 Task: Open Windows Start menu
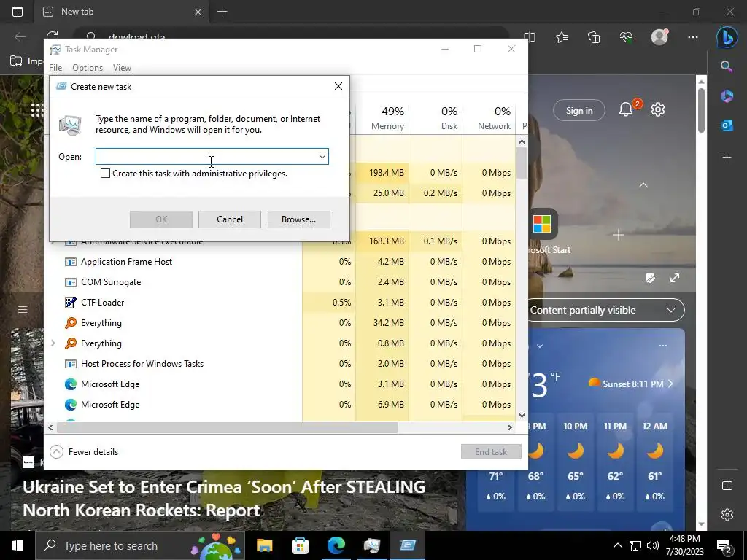pyautogui.click(x=18, y=545)
